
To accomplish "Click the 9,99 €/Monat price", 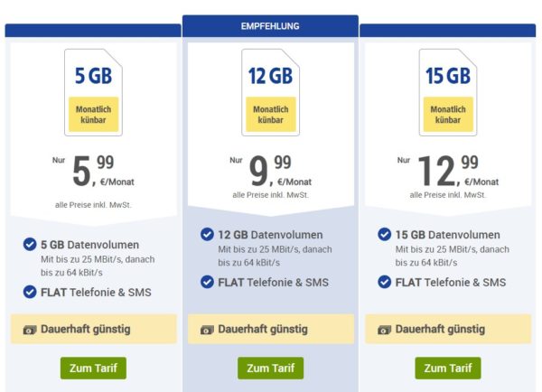I will [270, 169].
